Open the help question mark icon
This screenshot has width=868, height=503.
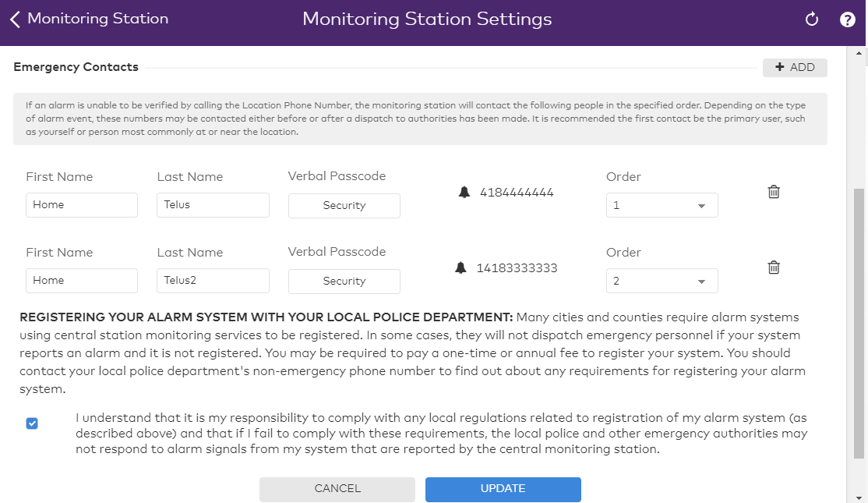coord(847,19)
